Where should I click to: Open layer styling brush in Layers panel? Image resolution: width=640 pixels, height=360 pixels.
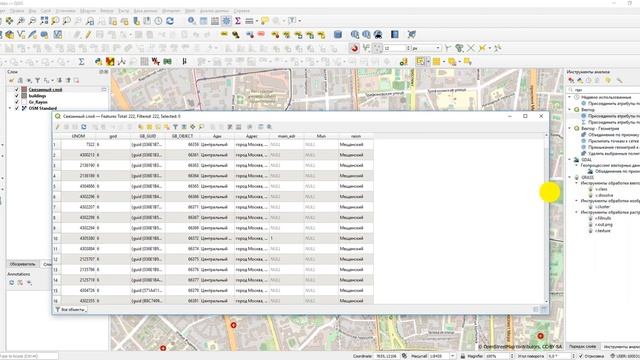(11, 80)
